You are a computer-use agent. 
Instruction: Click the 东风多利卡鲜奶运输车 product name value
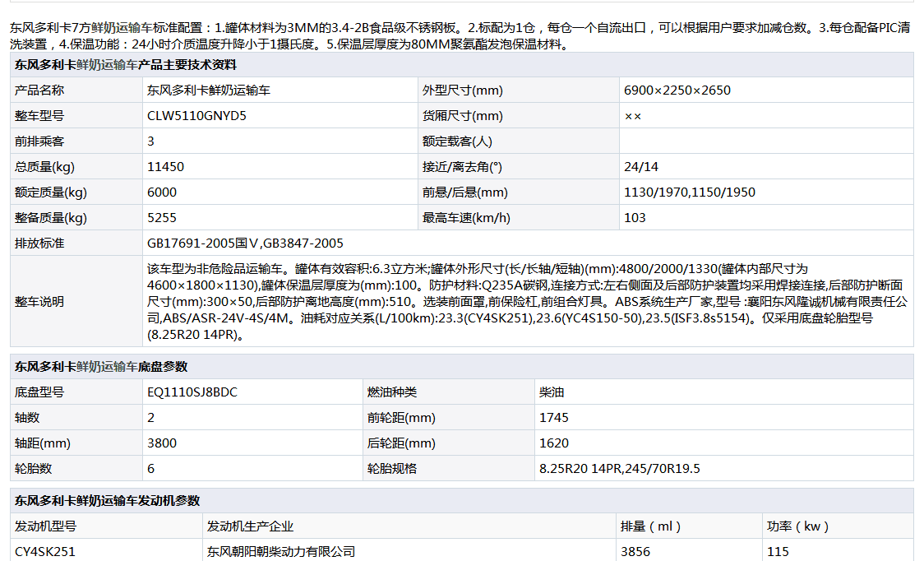click(209, 90)
